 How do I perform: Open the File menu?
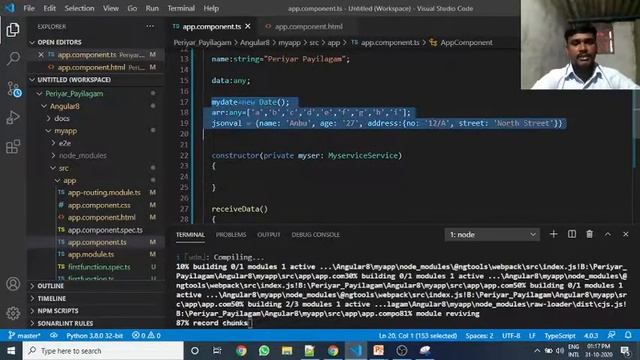pyautogui.click(x=29, y=8)
